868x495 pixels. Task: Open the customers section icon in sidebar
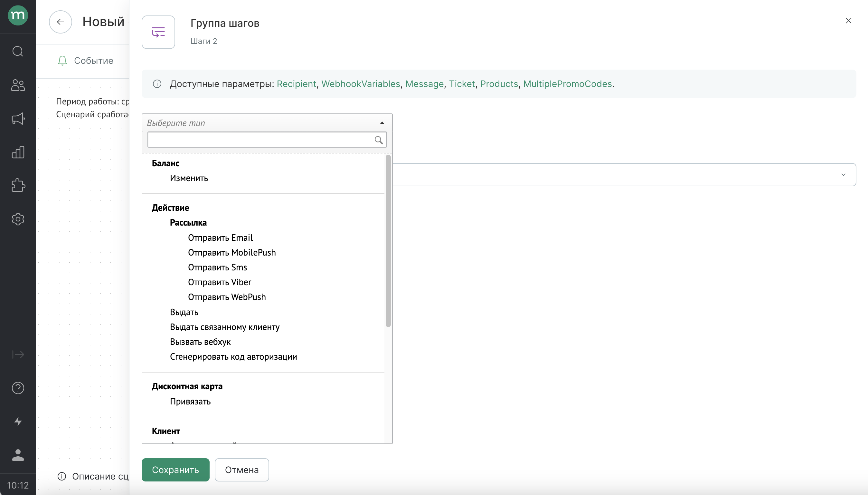coord(18,85)
